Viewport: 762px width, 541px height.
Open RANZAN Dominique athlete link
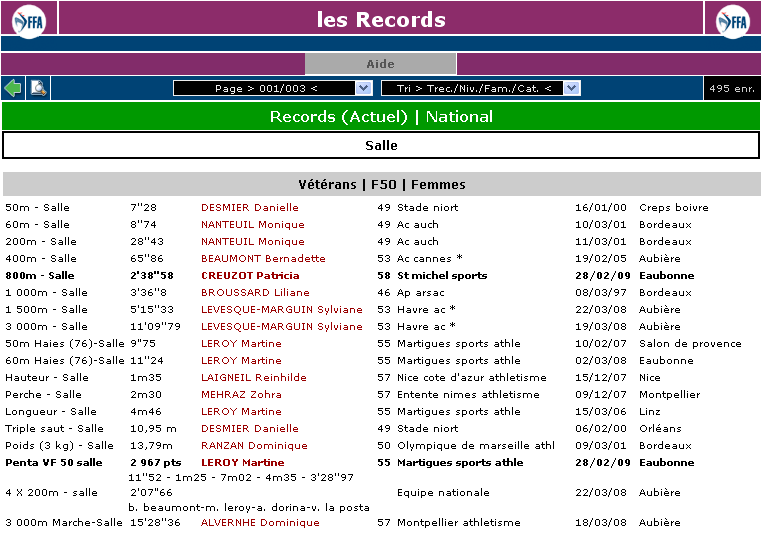tap(254, 446)
